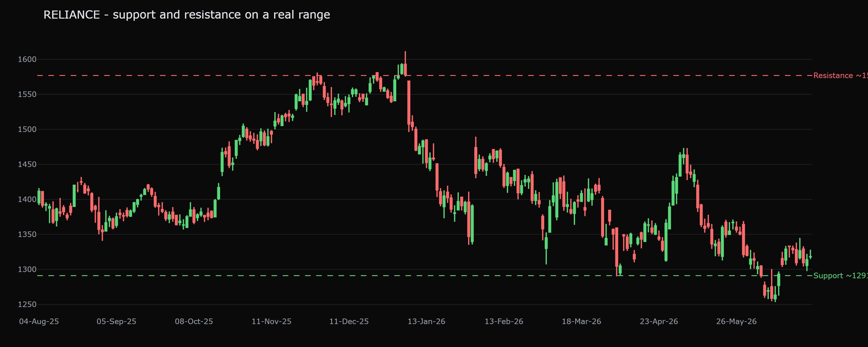Click the green Support ~1291 annotation label

coord(840,275)
